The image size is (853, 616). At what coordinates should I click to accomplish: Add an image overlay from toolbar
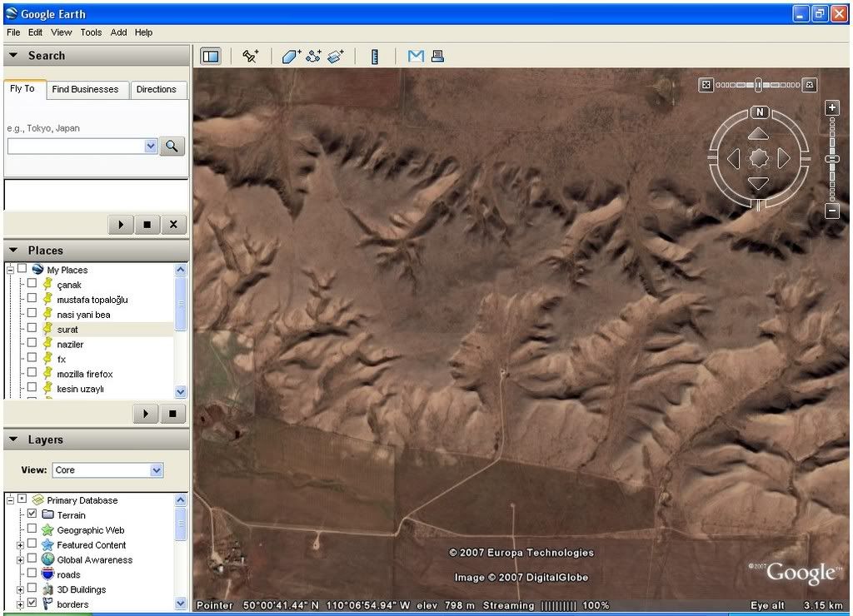[x=336, y=56]
